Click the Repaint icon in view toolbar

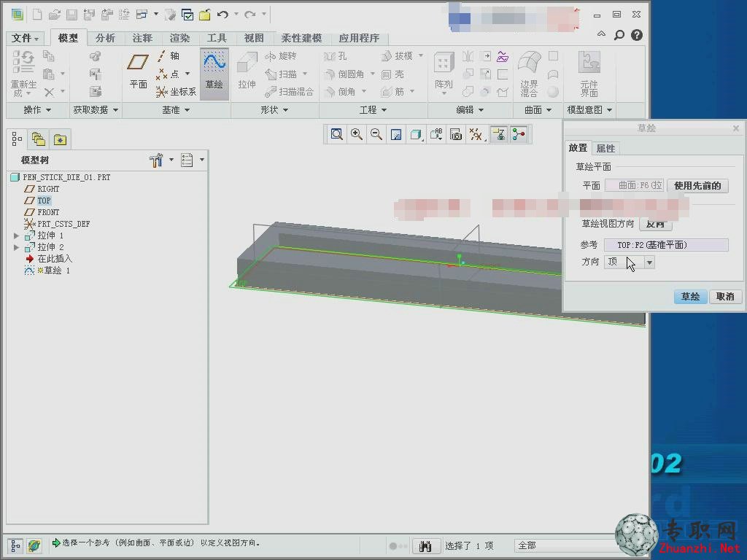coord(396,134)
